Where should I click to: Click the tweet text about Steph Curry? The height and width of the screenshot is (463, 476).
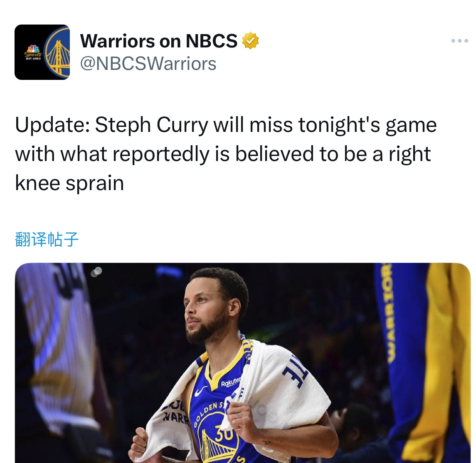pos(226,154)
